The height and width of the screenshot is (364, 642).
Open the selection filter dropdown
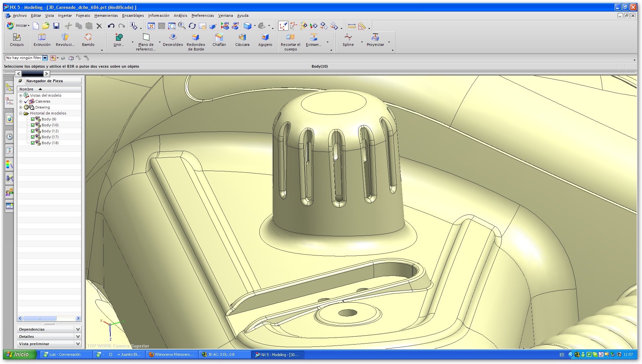pyautogui.click(x=45, y=58)
